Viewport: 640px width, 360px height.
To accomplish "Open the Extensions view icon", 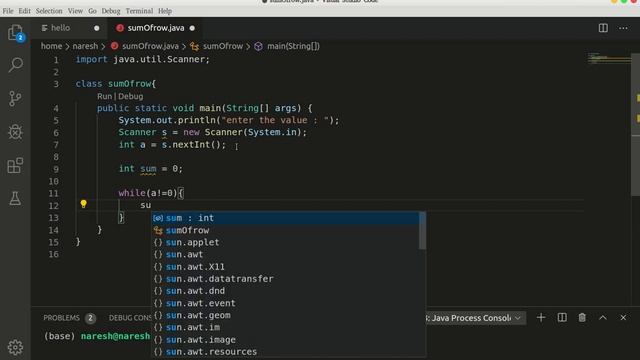I will tap(15, 165).
